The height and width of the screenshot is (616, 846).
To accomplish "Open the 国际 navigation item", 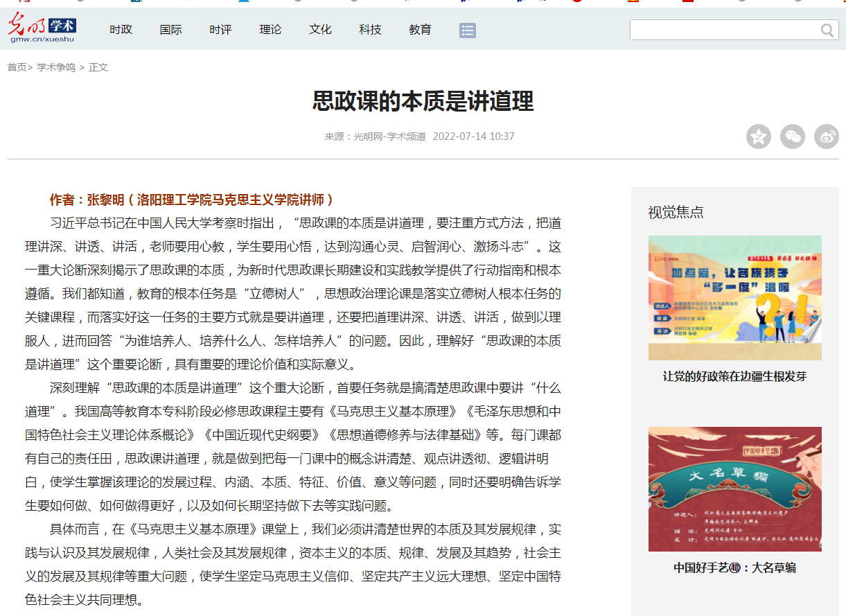I will 170,29.
